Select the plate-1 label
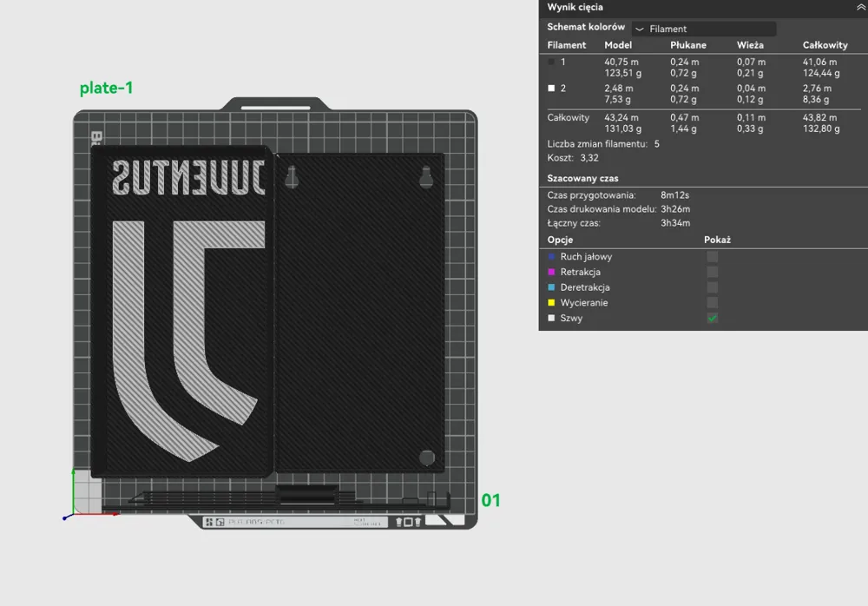This screenshot has width=868, height=606. (x=106, y=88)
